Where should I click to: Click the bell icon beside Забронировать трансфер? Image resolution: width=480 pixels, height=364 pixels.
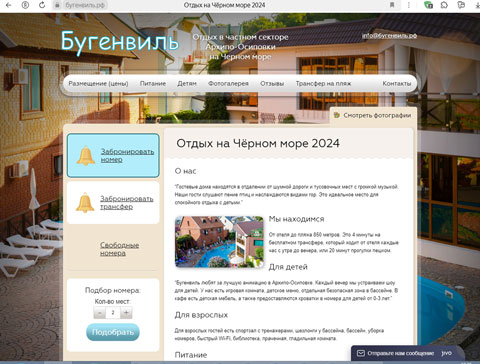point(85,203)
